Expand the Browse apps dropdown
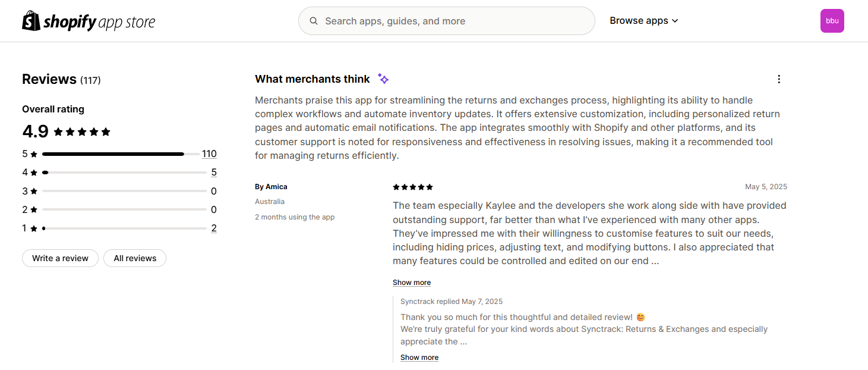The image size is (868, 370). click(x=643, y=21)
